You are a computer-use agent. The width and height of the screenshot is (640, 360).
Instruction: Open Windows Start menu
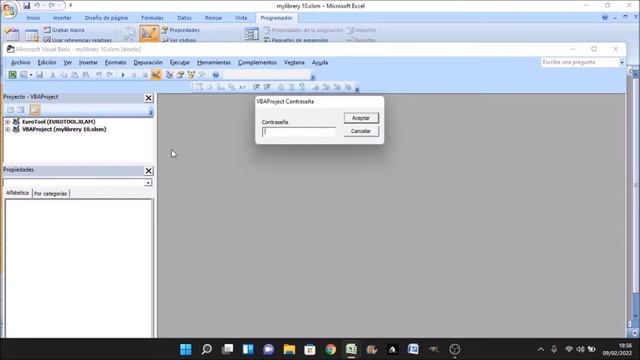click(186, 349)
